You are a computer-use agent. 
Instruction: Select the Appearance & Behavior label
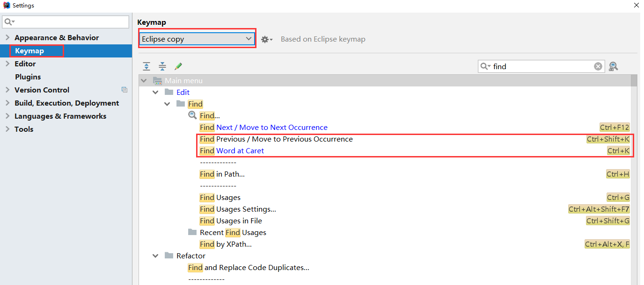[57, 37]
